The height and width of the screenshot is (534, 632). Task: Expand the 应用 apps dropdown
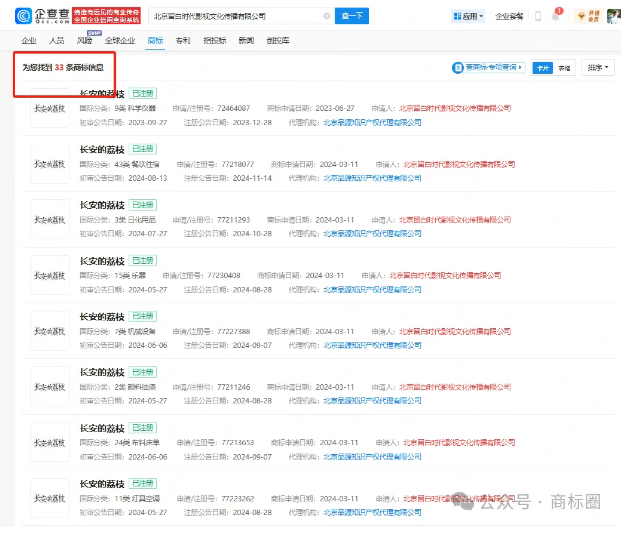tap(467, 16)
